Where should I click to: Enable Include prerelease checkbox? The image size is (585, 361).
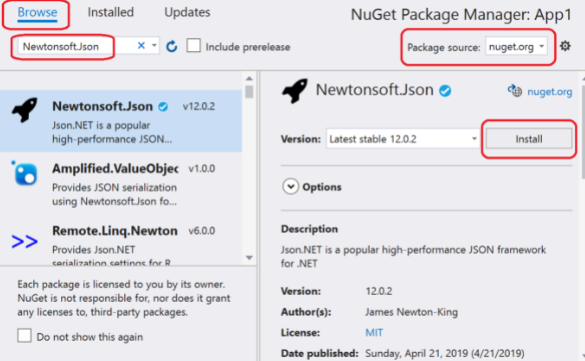point(194,46)
